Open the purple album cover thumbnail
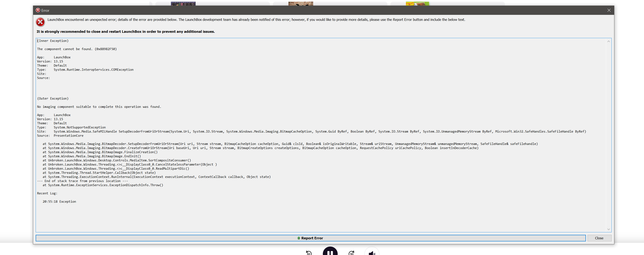This screenshot has width=644, height=255. 183,4
